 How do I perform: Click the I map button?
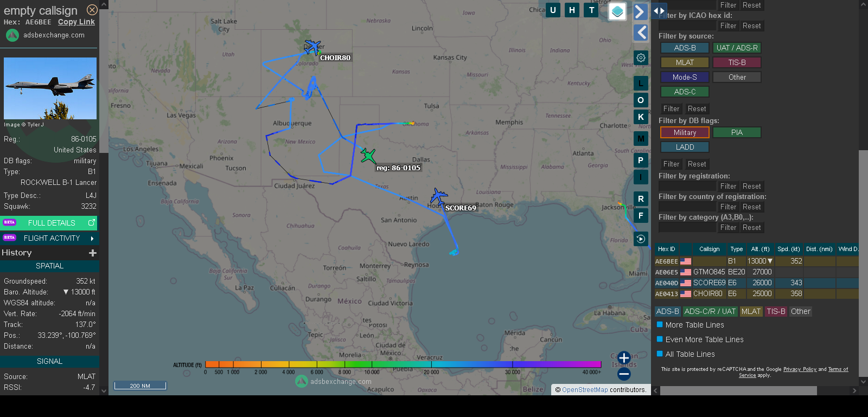641,177
